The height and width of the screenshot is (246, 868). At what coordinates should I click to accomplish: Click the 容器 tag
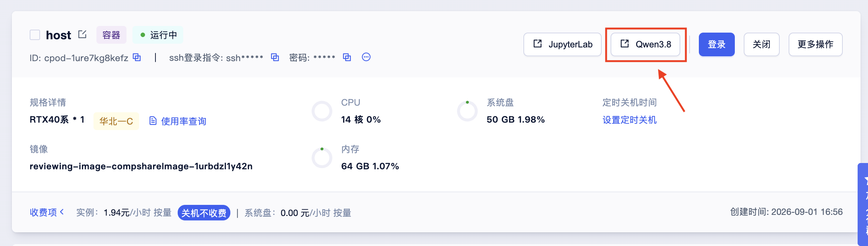pyautogui.click(x=111, y=35)
